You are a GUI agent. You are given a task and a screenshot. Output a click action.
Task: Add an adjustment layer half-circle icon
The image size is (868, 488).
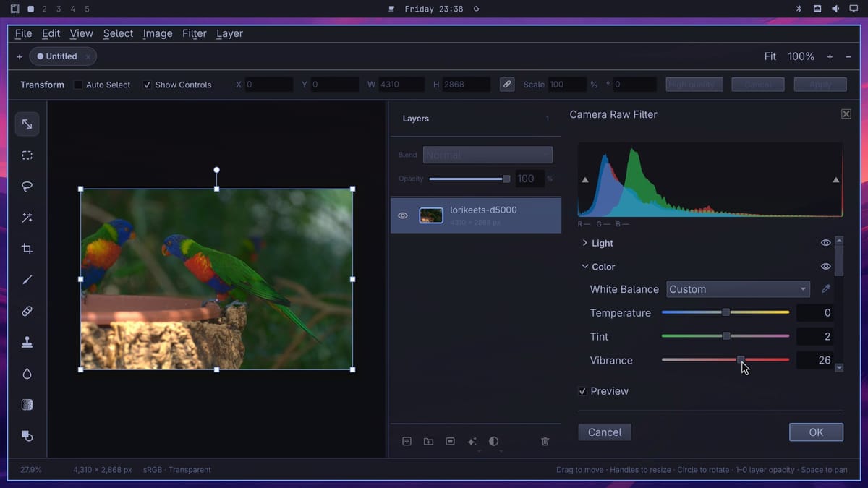pos(494,441)
